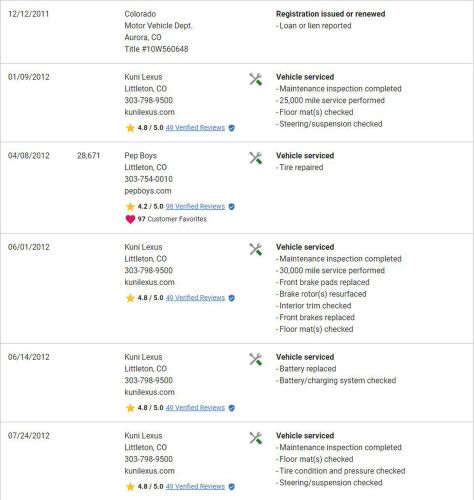Open 49 Verified Reviews link for 01/09/2012 entry
The image size is (474, 500).
195,128
